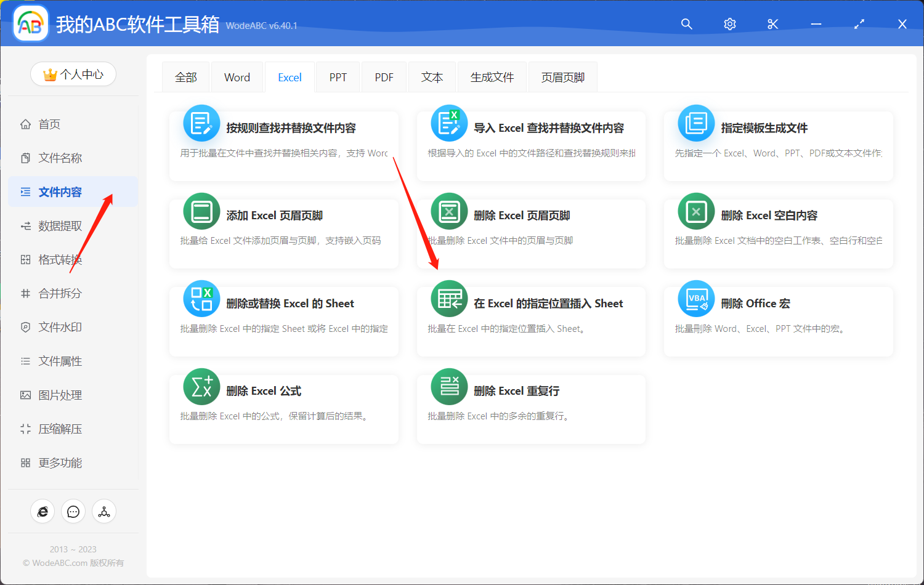Open 个人中心 with the crown button

pyautogui.click(x=73, y=73)
